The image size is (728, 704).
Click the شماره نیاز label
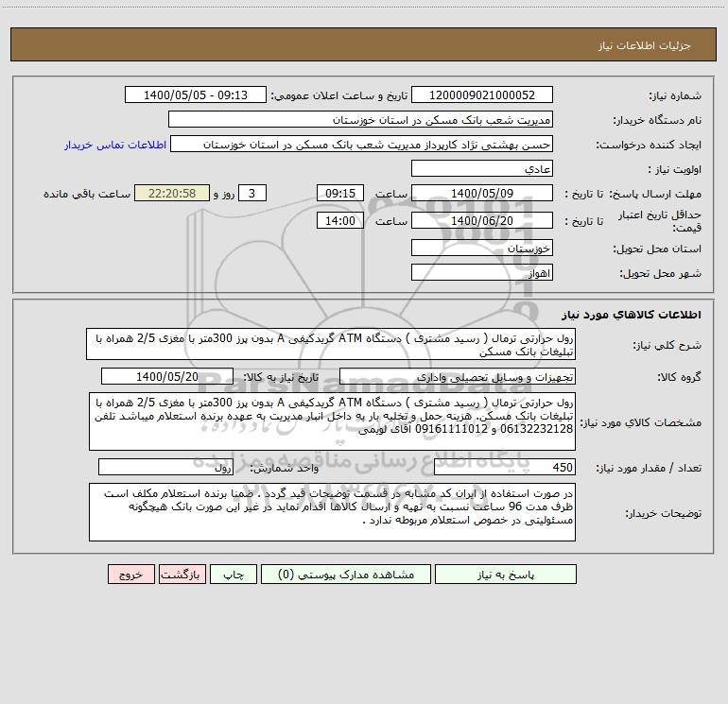[x=675, y=96]
